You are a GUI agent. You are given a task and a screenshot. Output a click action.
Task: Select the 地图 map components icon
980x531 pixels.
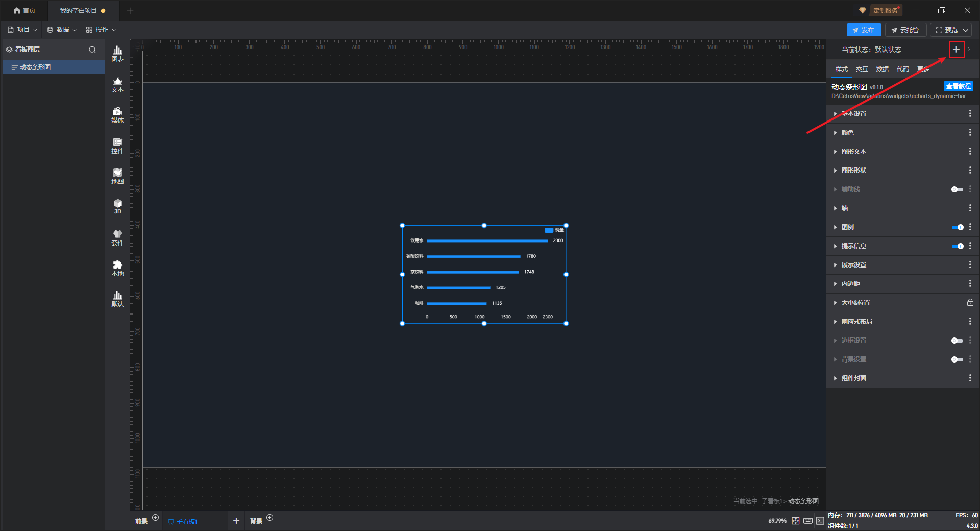coord(117,176)
